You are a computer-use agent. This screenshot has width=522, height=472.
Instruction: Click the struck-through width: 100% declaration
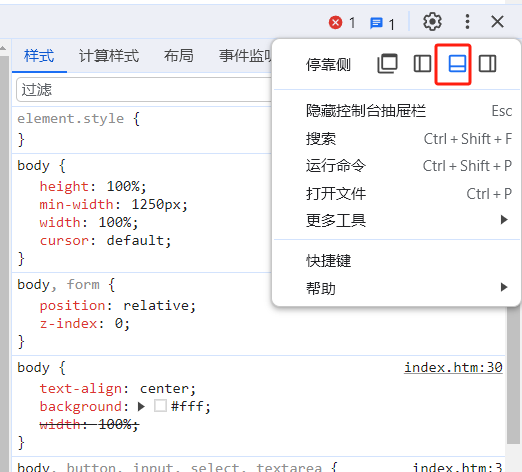(89, 425)
